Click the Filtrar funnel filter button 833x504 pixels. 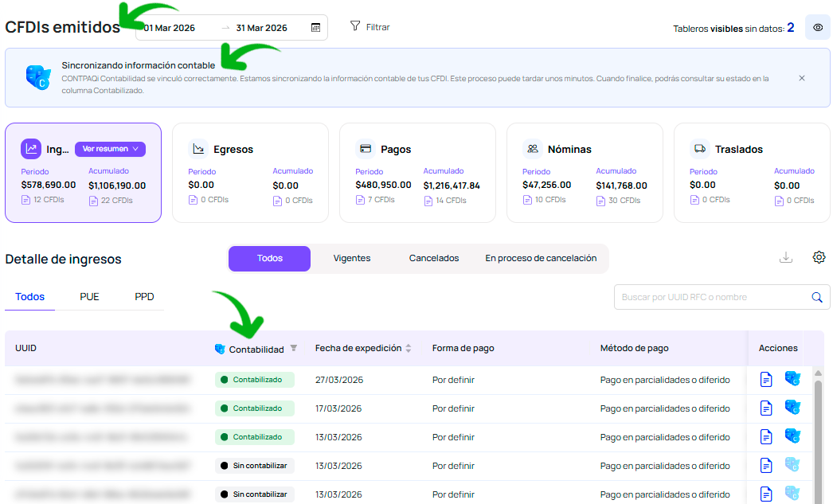click(370, 26)
